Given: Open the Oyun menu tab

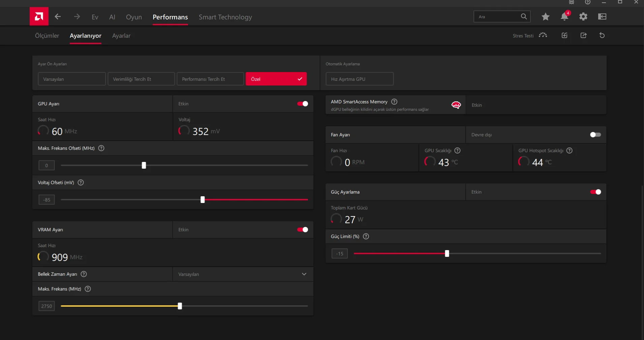Looking at the screenshot, I should pyautogui.click(x=134, y=17).
